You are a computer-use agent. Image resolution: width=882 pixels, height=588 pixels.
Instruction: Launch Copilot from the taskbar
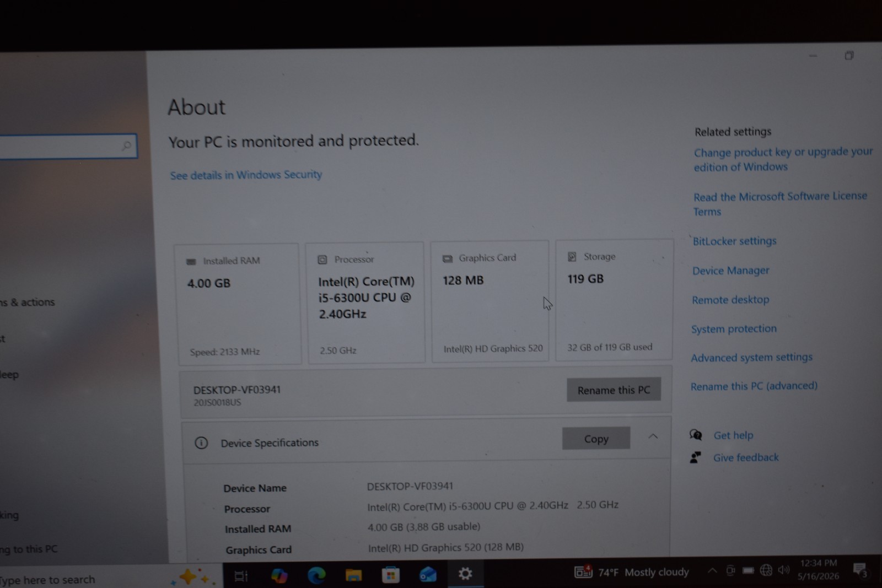(x=279, y=575)
